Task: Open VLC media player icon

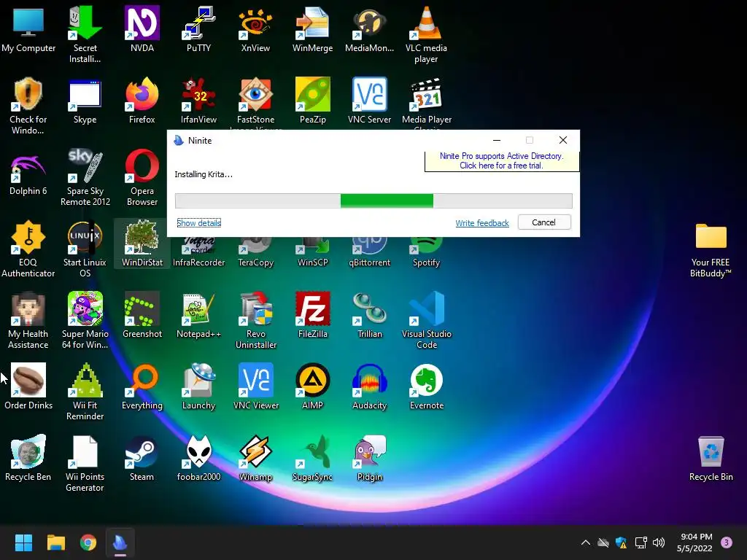Action: [426, 35]
